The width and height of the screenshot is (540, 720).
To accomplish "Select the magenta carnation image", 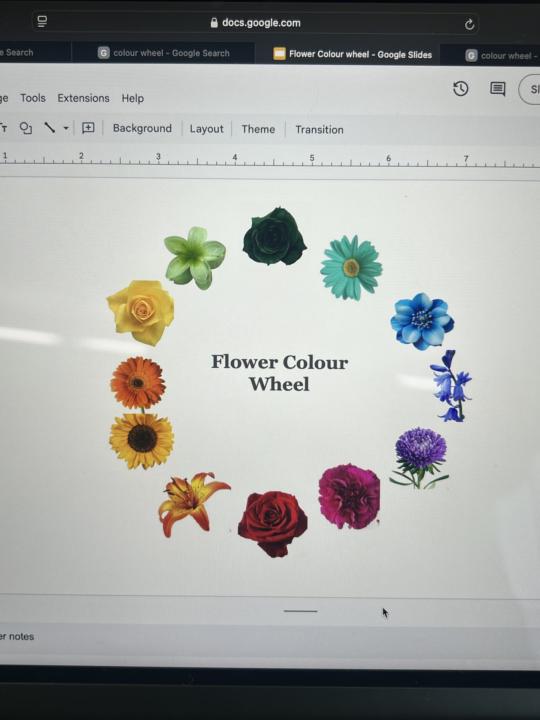I will click(349, 496).
